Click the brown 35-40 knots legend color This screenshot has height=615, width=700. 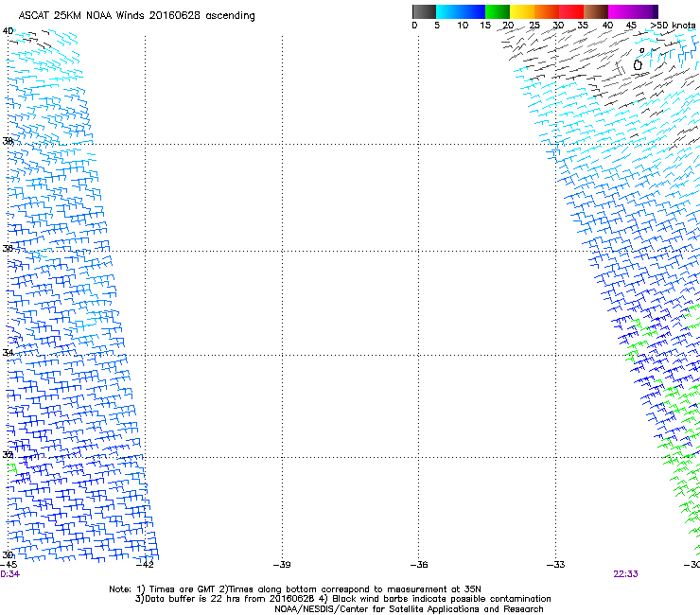[x=596, y=11]
